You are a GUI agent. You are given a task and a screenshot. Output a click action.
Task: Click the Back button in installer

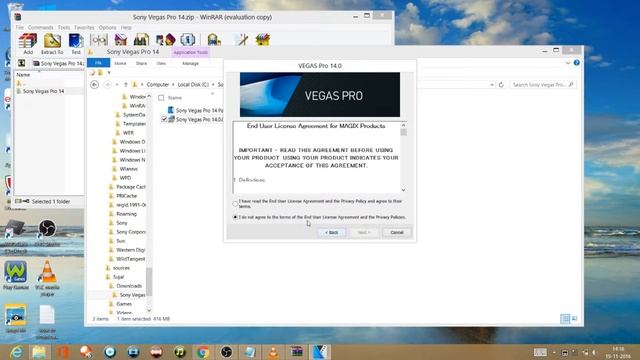(331, 232)
